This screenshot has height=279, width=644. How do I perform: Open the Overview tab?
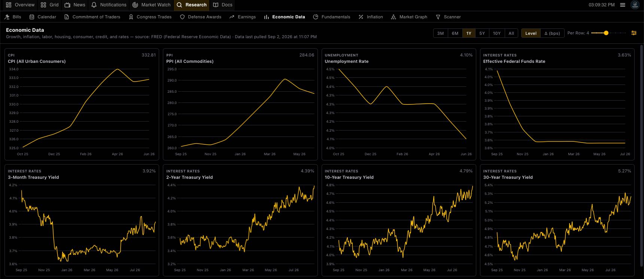coord(20,5)
